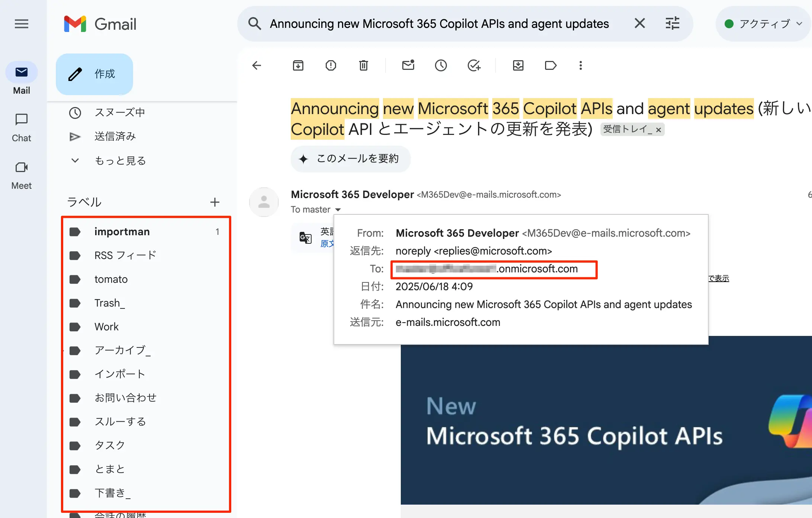This screenshot has height=518, width=812.
Task: Click the ラベル section heading
Action: [84, 202]
